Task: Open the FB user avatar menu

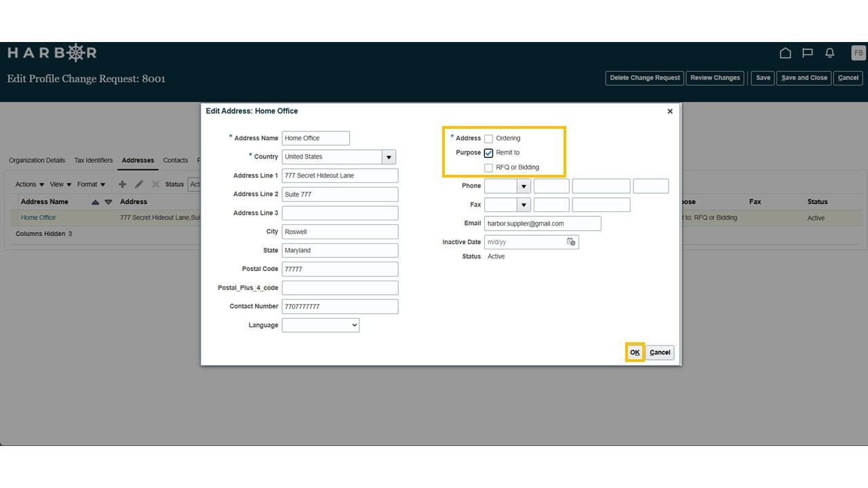Action: point(858,53)
